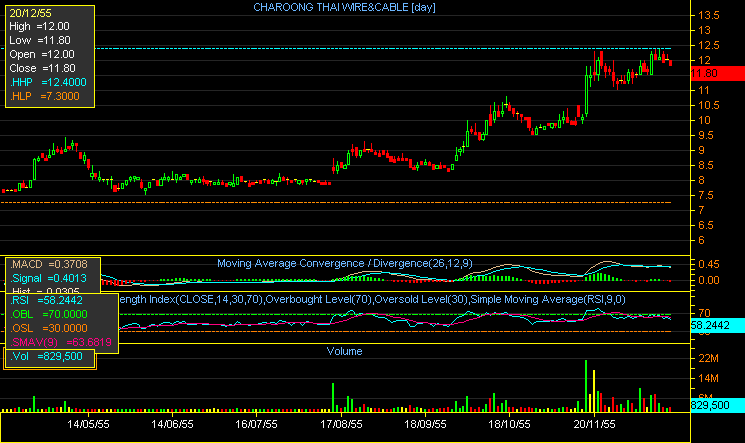
Task: Click the 22M volume axis label
Action: tap(708, 358)
